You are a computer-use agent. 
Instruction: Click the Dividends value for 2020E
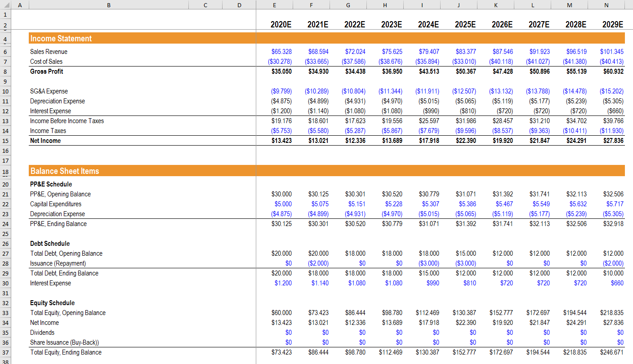[x=288, y=333]
